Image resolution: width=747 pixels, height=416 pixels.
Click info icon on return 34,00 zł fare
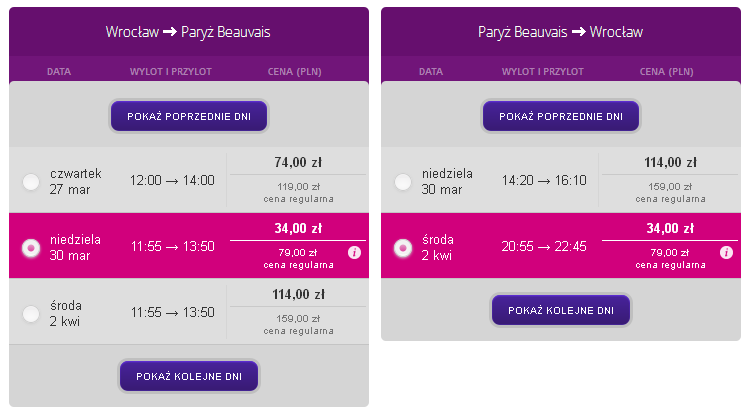726,253
